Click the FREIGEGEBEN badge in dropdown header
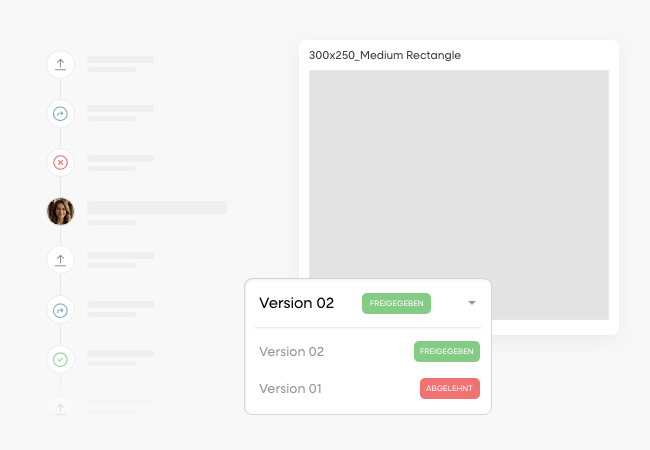650x450 pixels. click(396, 303)
